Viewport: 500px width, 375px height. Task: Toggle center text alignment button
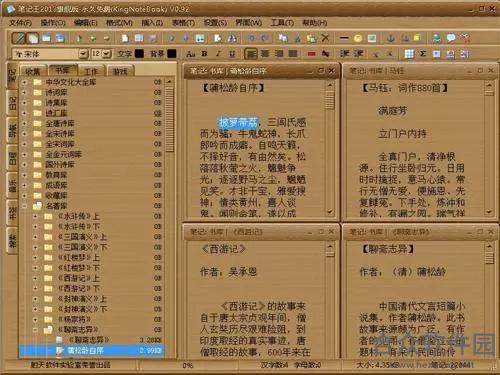click(265, 54)
